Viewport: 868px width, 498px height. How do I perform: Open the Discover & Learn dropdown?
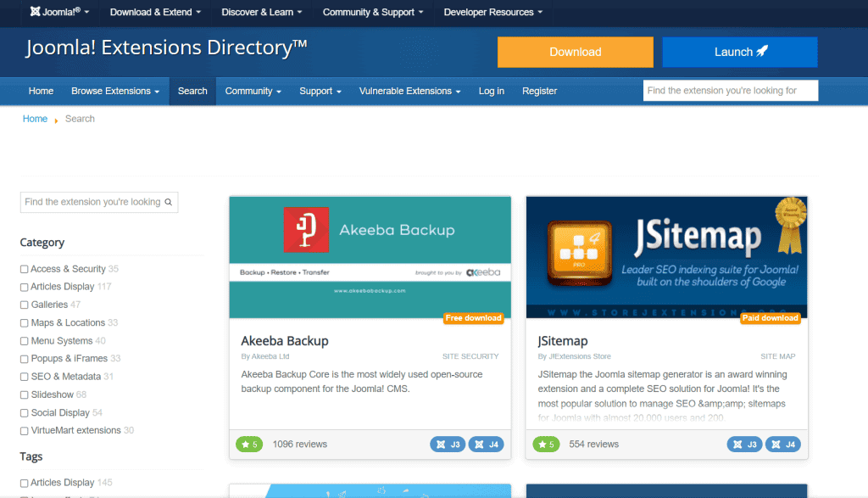[x=262, y=12]
